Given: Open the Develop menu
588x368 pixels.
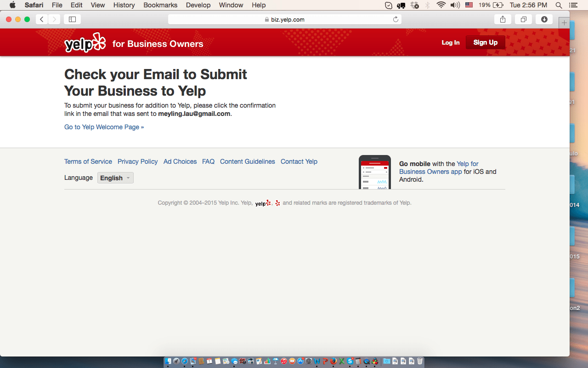Looking at the screenshot, I should tap(198, 5).
